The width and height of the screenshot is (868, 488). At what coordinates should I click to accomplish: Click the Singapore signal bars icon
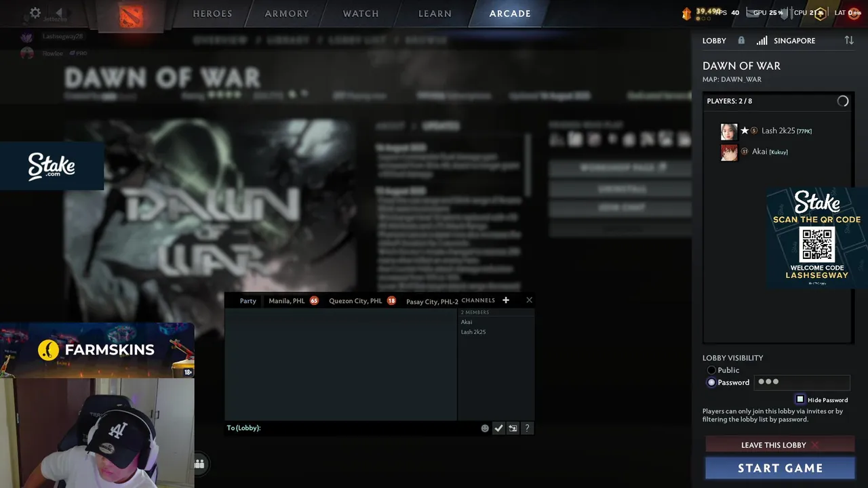pos(762,41)
